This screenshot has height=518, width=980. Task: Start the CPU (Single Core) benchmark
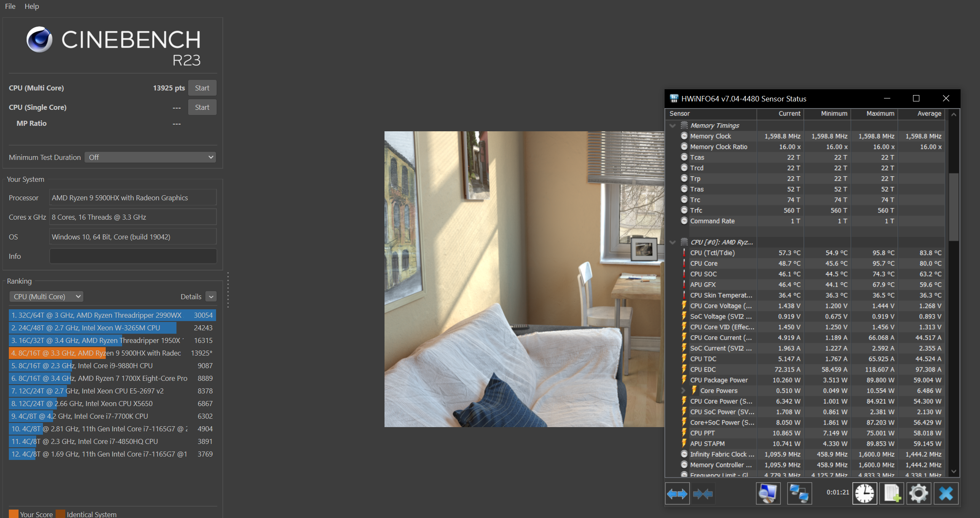click(x=202, y=107)
